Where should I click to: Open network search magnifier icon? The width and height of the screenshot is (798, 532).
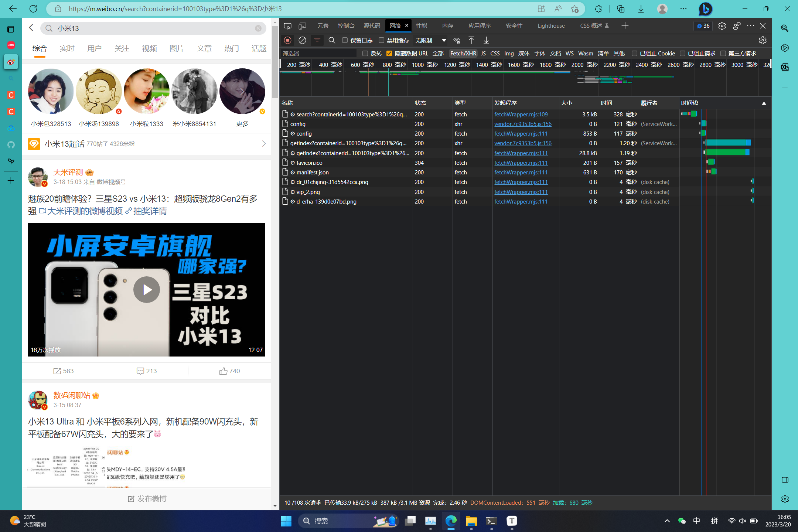[332, 40]
